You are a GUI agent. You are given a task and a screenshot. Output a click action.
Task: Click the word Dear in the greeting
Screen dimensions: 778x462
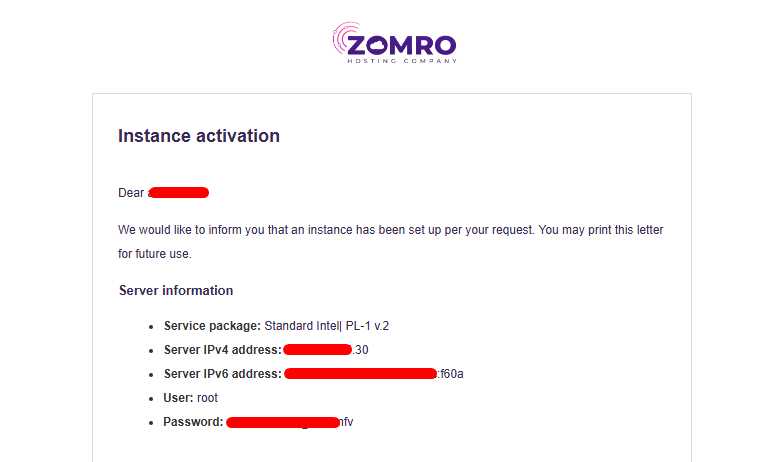(x=131, y=192)
